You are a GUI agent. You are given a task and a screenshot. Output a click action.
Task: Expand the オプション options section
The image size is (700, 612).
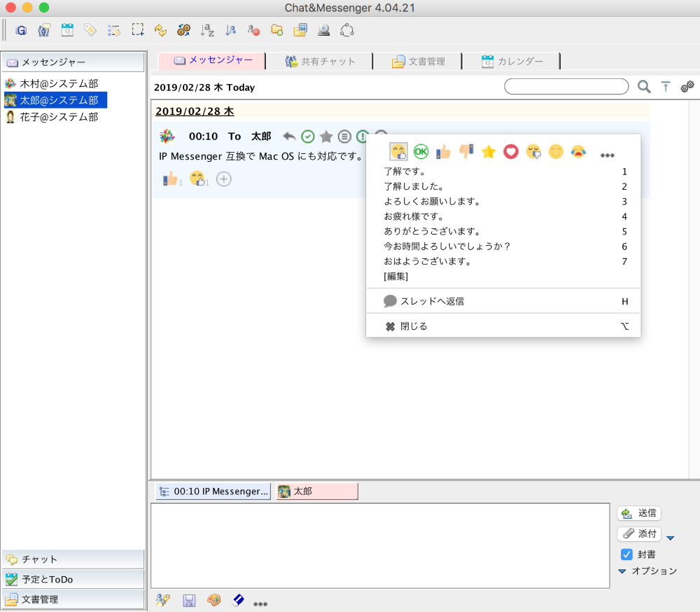pyautogui.click(x=648, y=571)
